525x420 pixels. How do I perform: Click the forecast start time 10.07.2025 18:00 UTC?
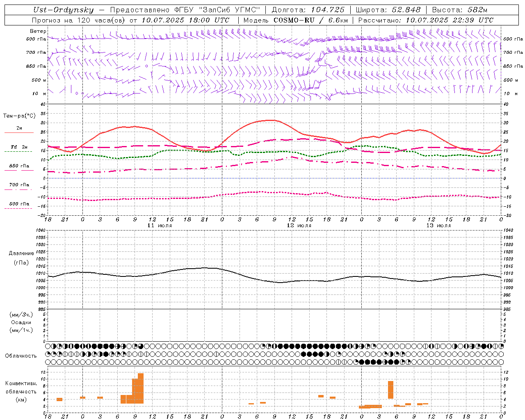(185, 20)
